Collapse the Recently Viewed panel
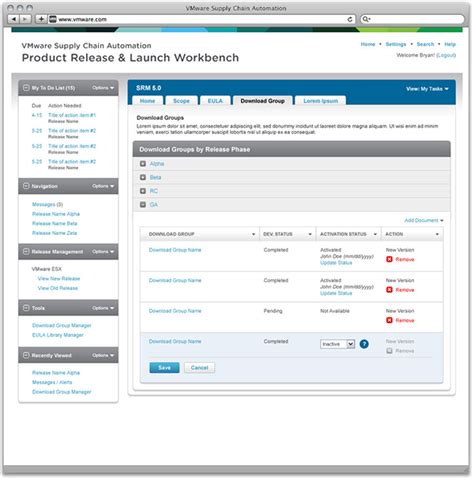 click(x=26, y=356)
